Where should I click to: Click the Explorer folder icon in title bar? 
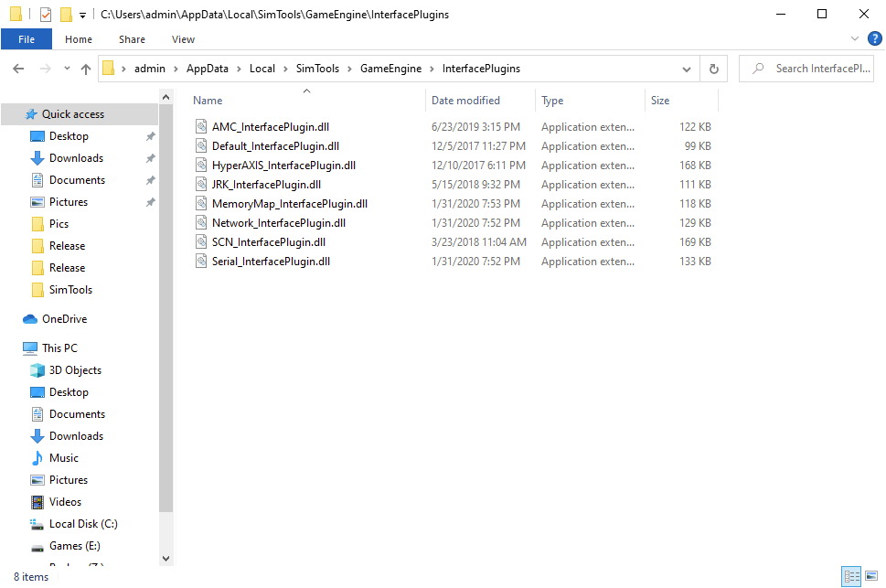click(16, 14)
